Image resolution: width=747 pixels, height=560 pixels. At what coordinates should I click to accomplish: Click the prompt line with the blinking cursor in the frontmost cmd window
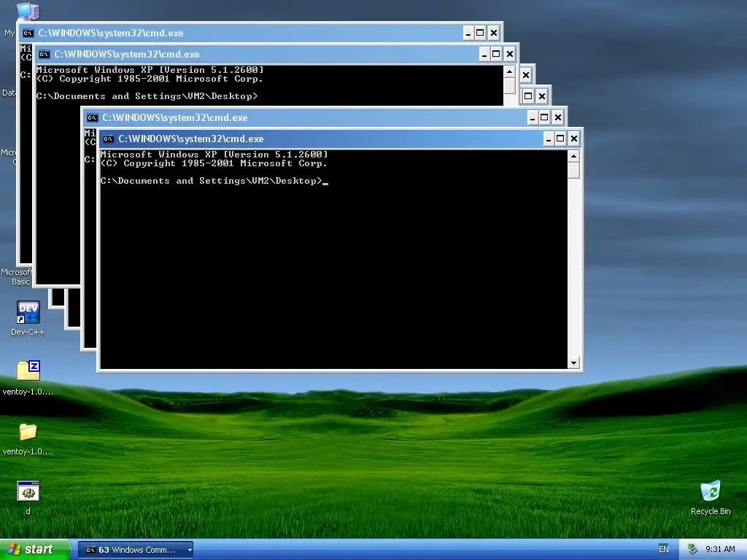pyautogui.click(x=214, y=181)
